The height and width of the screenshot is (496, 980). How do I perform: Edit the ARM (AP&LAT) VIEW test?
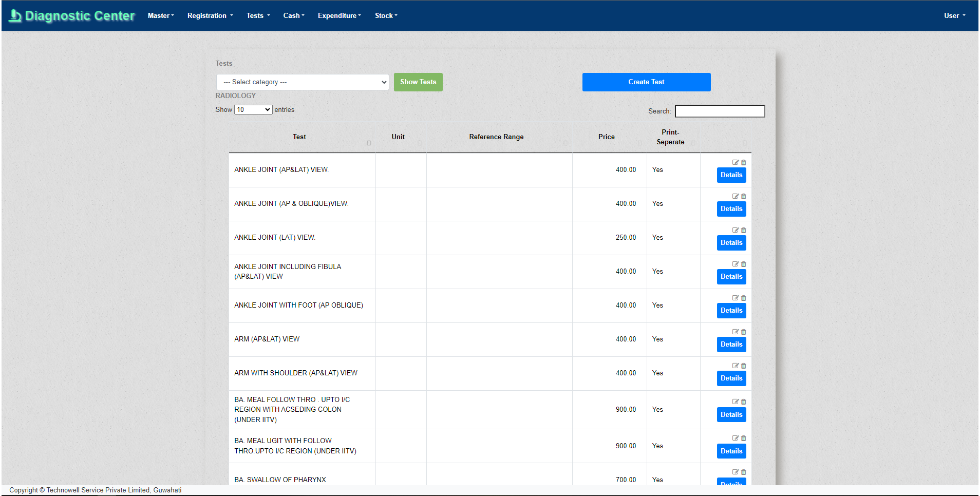pos(736,332)
